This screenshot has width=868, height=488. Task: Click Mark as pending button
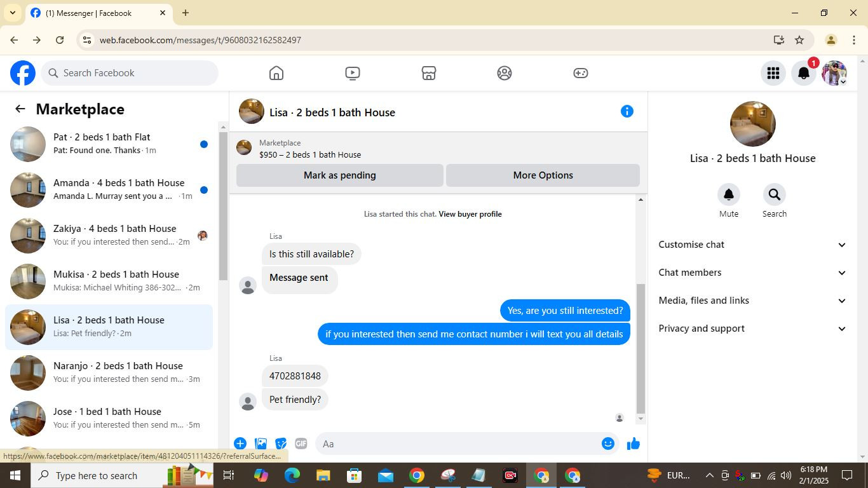point(340,175)
